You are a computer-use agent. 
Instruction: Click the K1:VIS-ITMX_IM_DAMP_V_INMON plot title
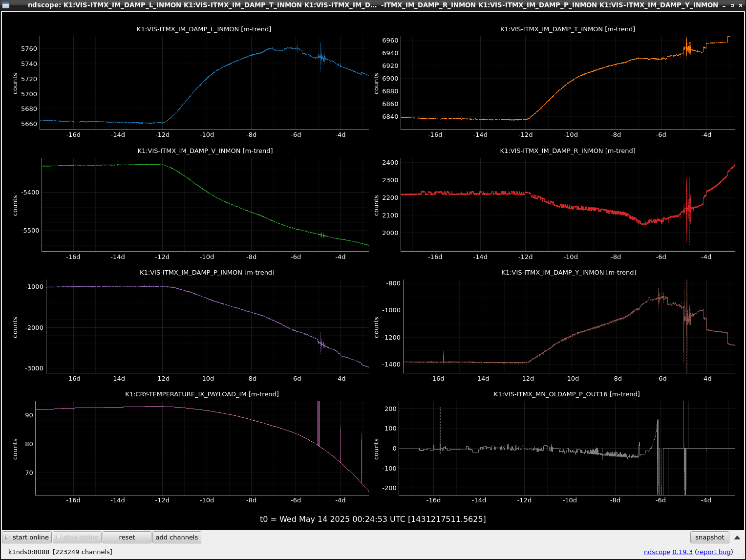205,151
